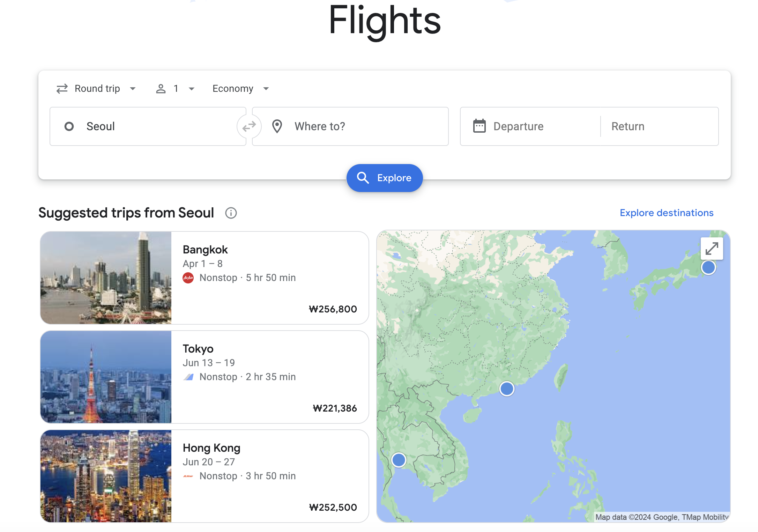Click the Tokyo suggested trip thumbnail
Screen dimensions: 758x532
click(105, 376)
